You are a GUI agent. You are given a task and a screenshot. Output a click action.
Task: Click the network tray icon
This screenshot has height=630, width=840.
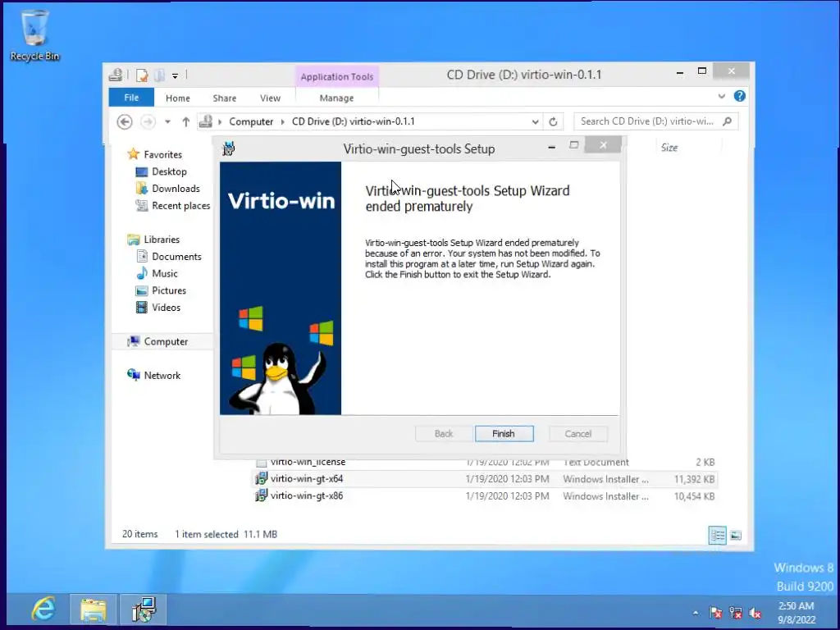736,613
